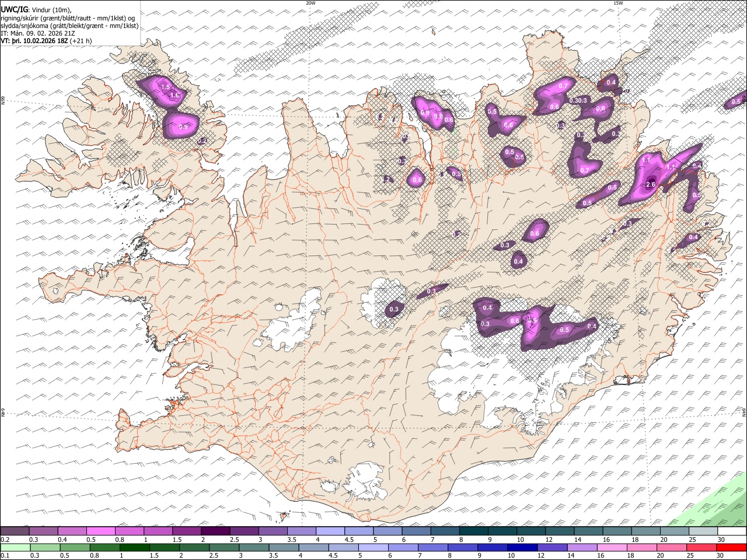The image size is (747, 560).
Task: Click the white swatch above 30 in upper legend
Action: pos(731,531)
